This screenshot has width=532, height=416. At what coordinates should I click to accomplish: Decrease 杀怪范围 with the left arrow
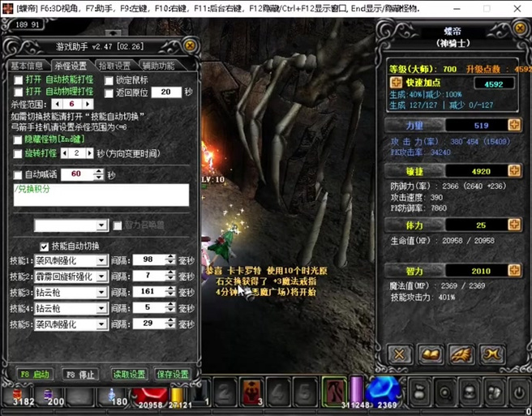click(x=57, y=104)
